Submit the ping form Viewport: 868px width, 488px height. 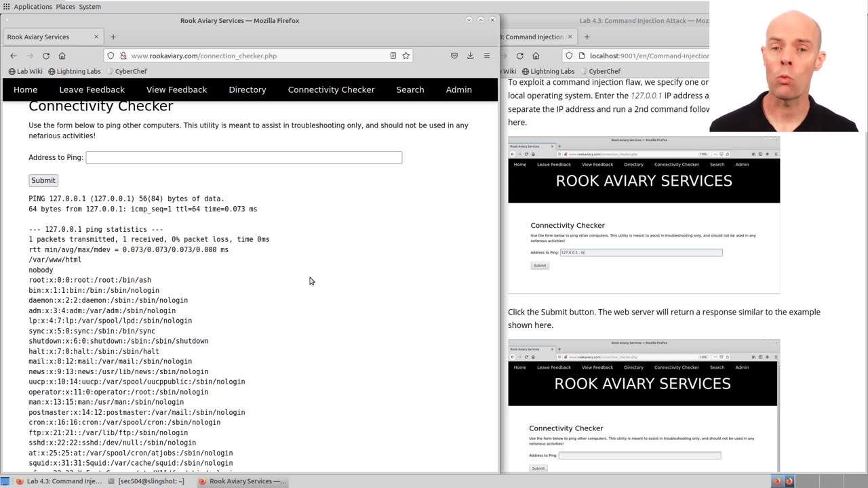43,180
